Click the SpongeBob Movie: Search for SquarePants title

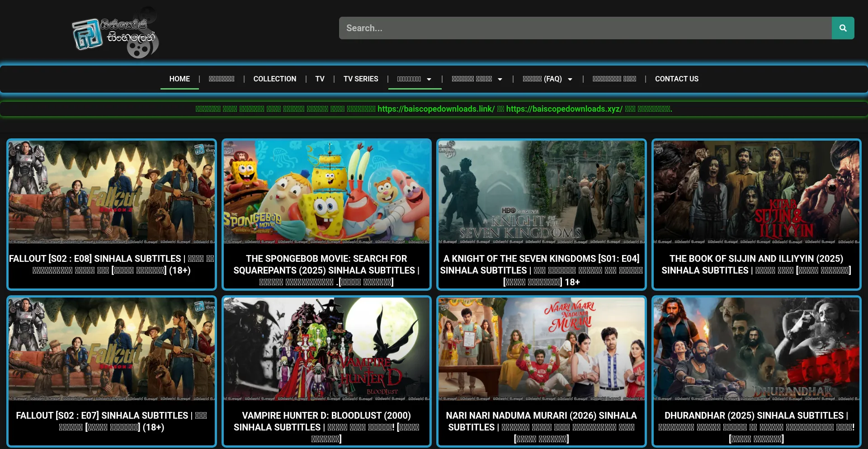point(326,270)
